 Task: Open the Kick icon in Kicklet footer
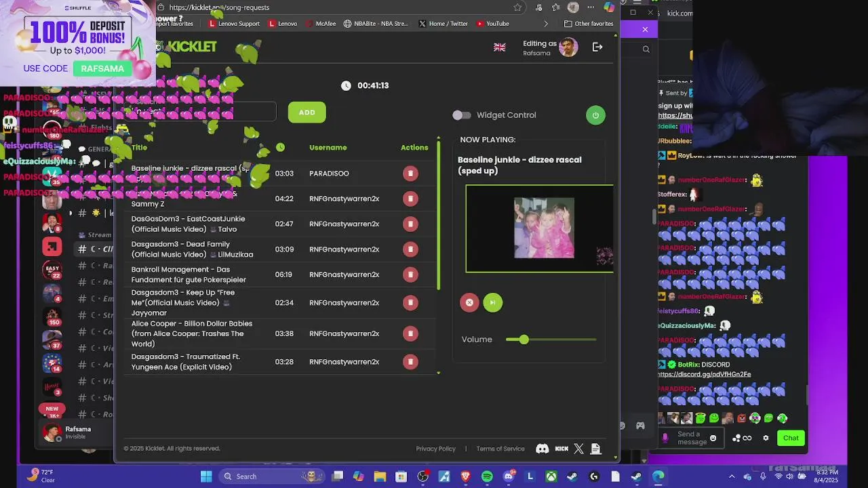point(561,449)
